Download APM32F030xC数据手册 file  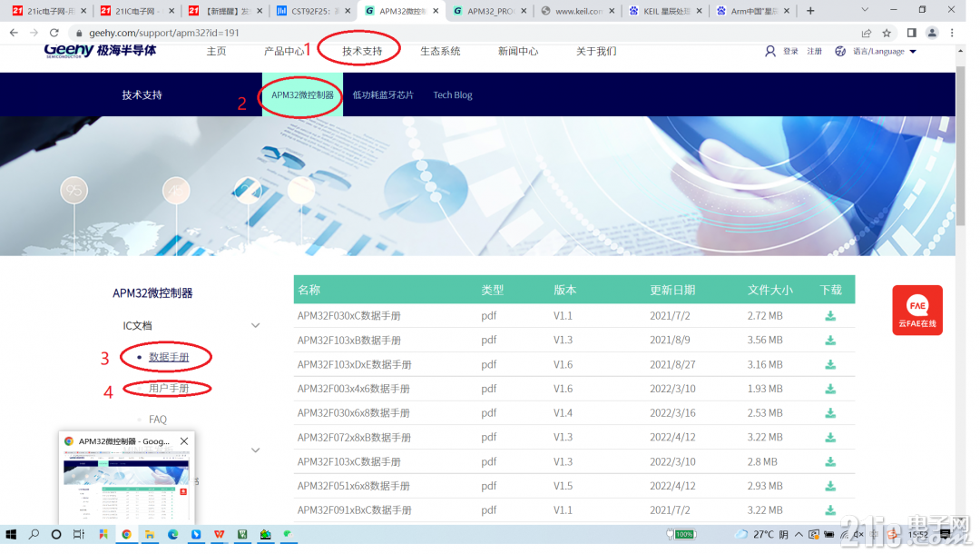point(830,316)
